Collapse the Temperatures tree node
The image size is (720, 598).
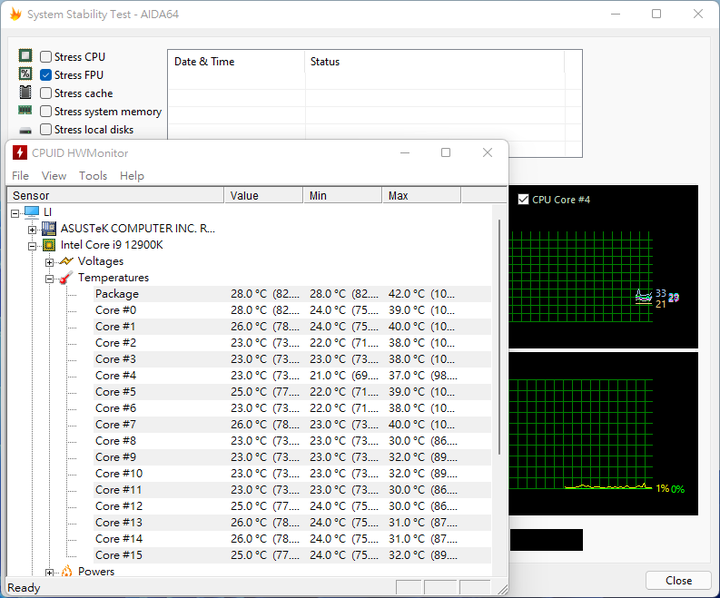point(50,279)
